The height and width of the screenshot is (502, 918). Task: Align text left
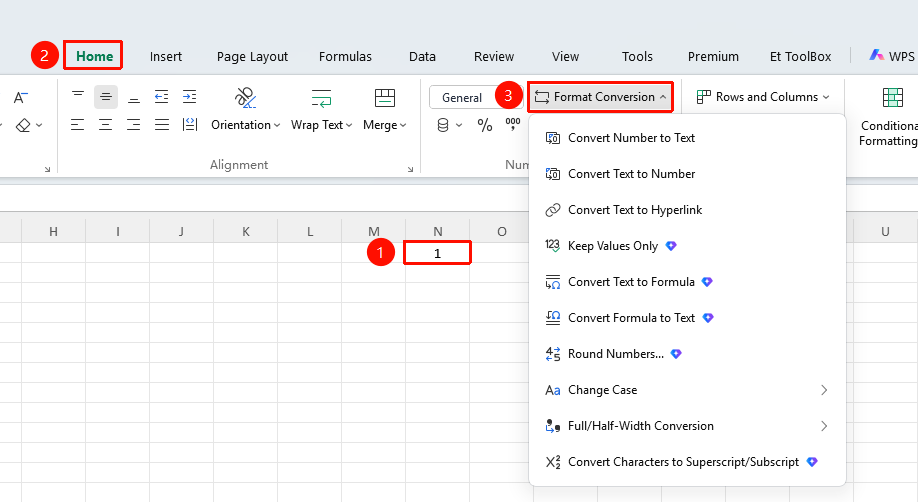[x=78, y=125]
